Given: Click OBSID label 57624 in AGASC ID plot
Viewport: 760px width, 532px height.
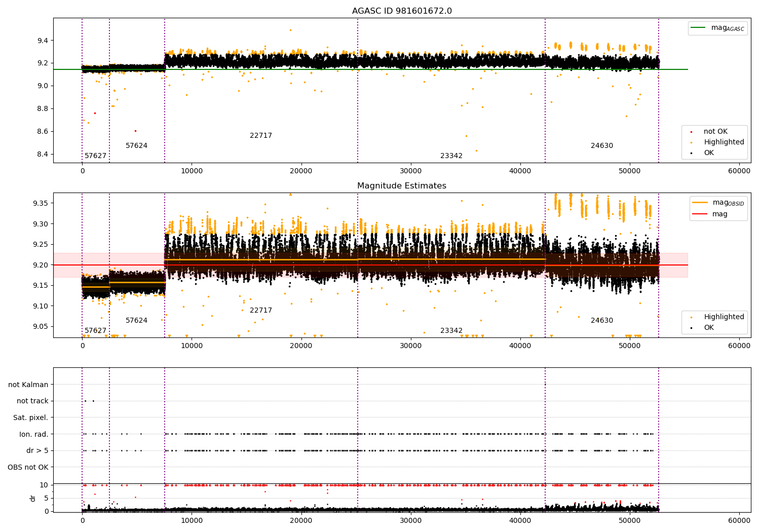Looking at the screenshot, I should click(x=137, y=146).
